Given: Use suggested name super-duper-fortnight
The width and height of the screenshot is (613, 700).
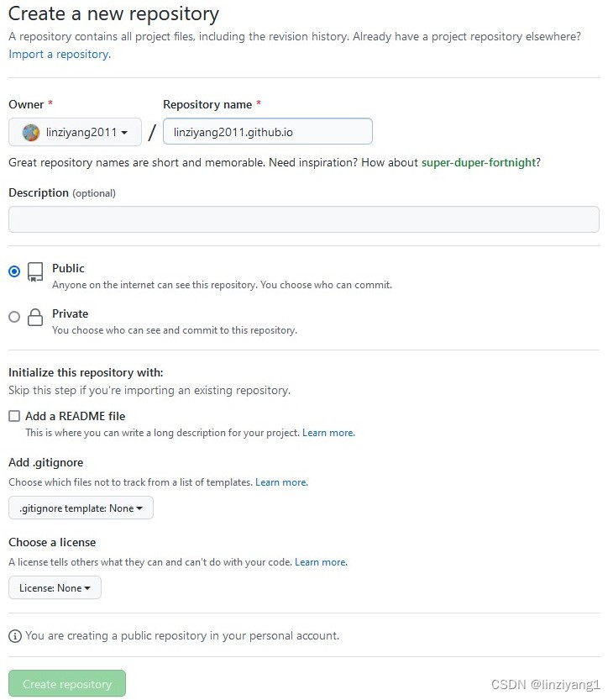Looking at the screenshot, I should coord(479,162).
